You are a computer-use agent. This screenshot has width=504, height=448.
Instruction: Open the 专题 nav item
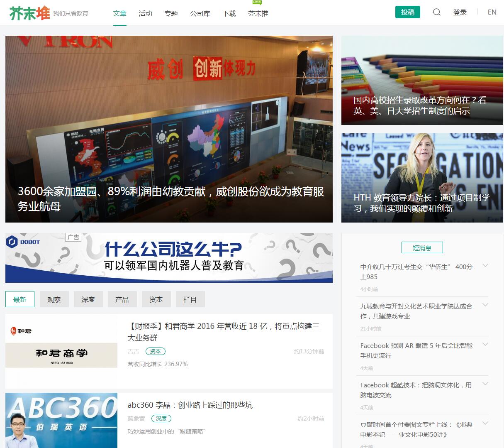pos(171,13)
